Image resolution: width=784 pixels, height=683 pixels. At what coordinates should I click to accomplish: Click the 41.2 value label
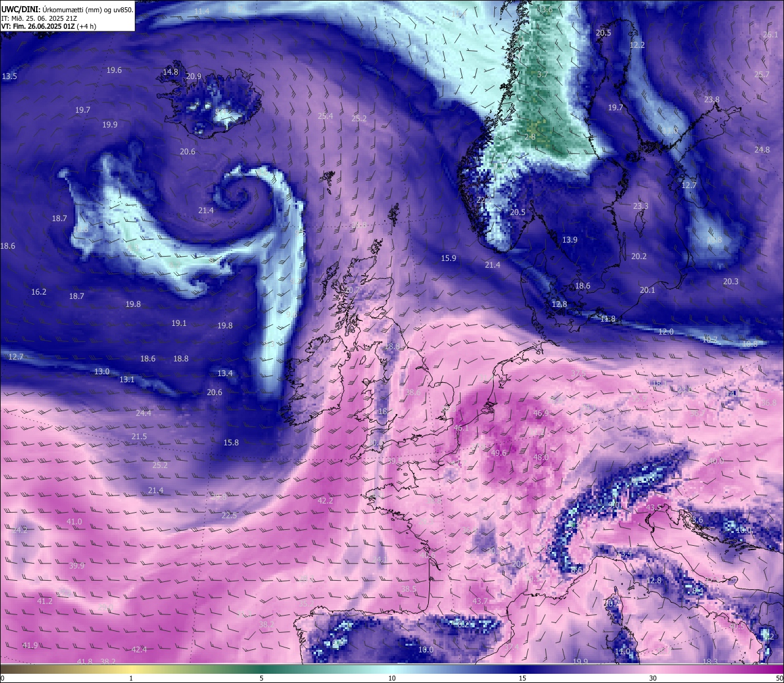45,602
